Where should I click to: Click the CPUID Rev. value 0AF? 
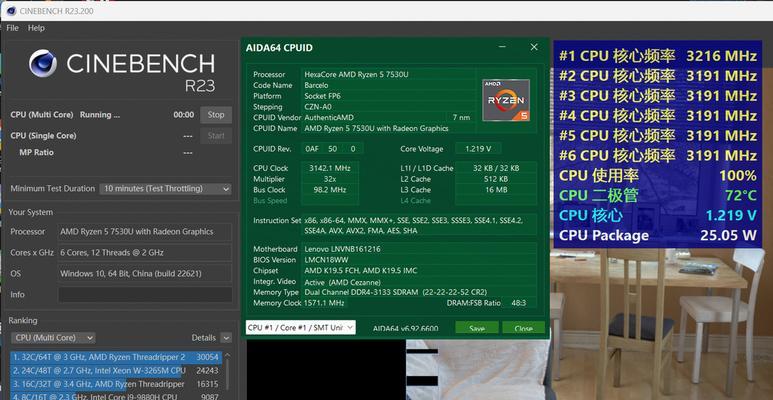click(x=312, y=149)
